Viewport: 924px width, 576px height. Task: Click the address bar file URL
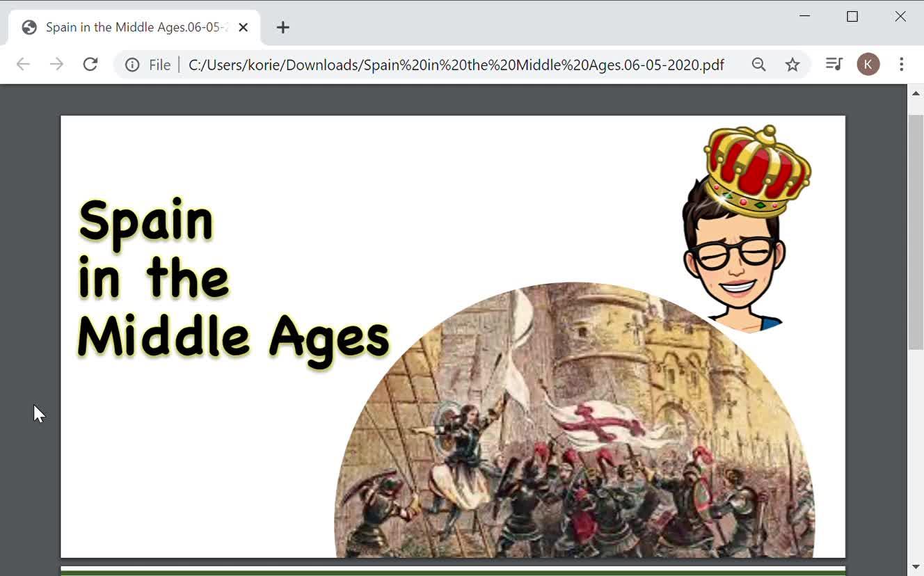[456, 65]
